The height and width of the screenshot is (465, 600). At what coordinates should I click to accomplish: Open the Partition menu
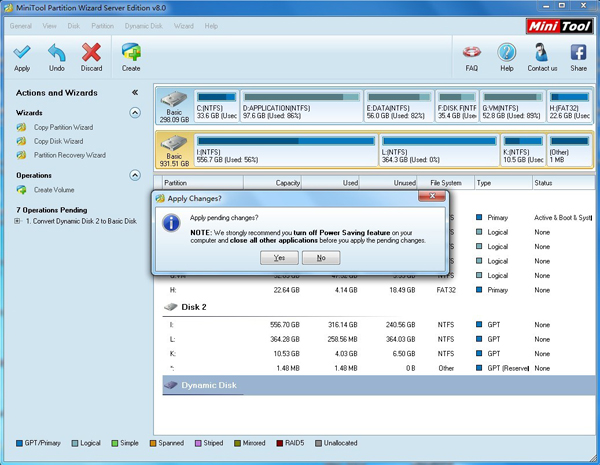(x=102, y=26)
